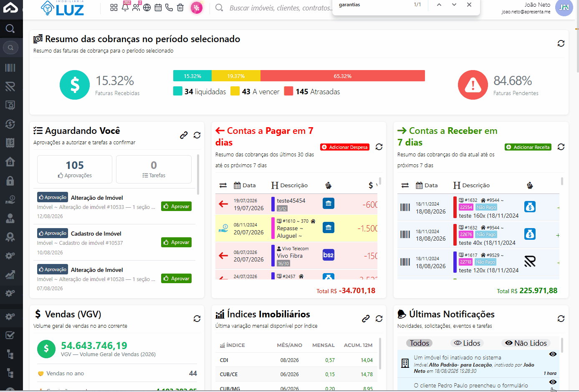Open the dollar-cycle icon in the sidebar
Image resolution: width=579 pixels, height=392 pixels.
pyautogui.click(x=10, y=124)
